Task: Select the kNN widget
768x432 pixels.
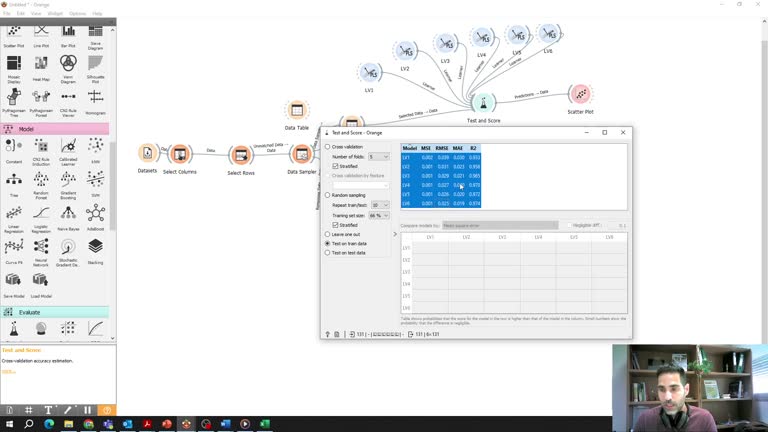Action: [x=96, y=150]
